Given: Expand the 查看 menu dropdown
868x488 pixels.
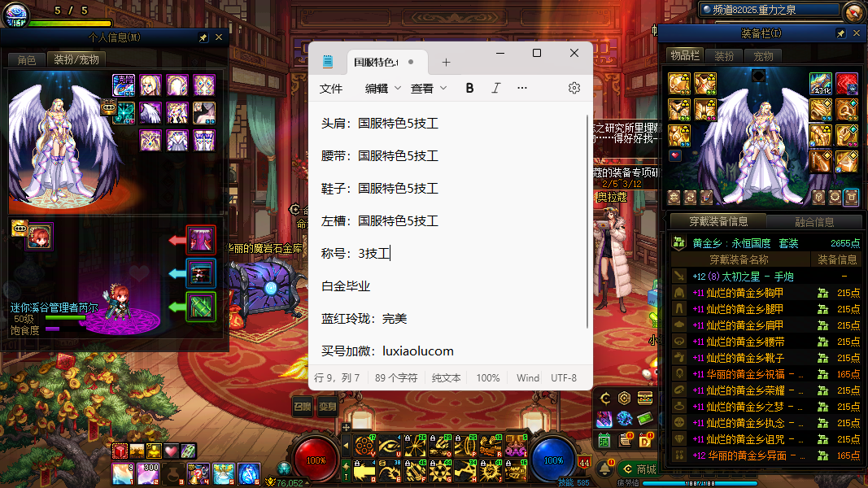Looking at the screenshot, I should pos(443,88).
